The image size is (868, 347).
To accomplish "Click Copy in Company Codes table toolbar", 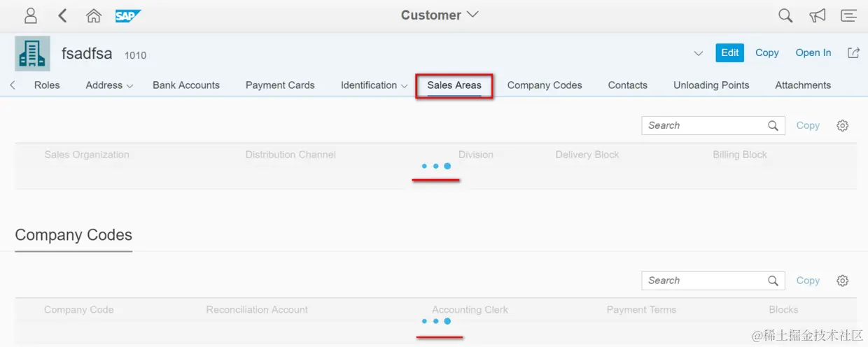I will pyautogui.click(x=808, y=281).
